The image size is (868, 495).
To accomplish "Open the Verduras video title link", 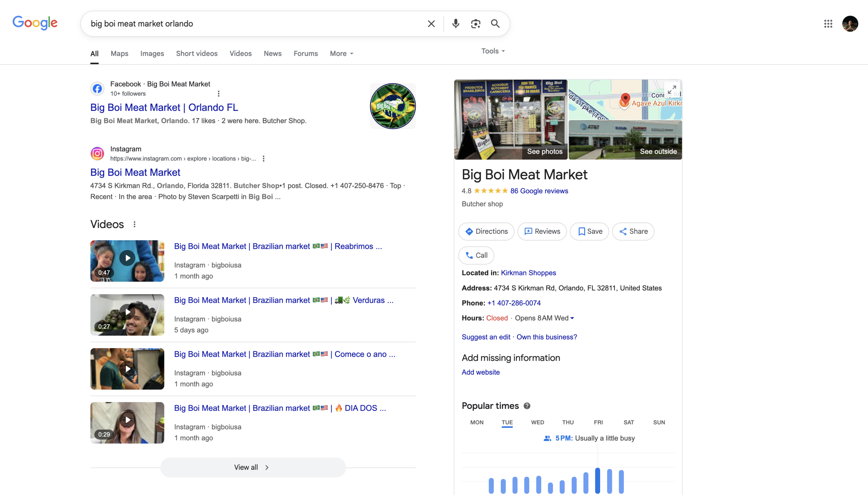I will click(x=284, y=300).
